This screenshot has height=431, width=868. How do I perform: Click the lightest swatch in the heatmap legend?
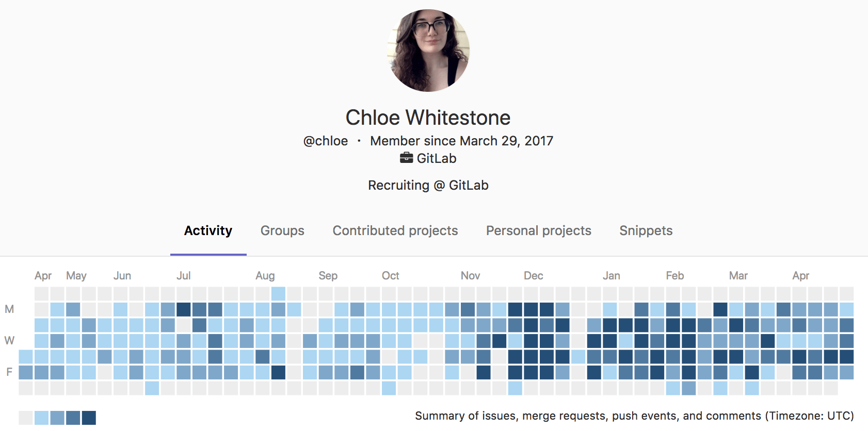(25, 417)
